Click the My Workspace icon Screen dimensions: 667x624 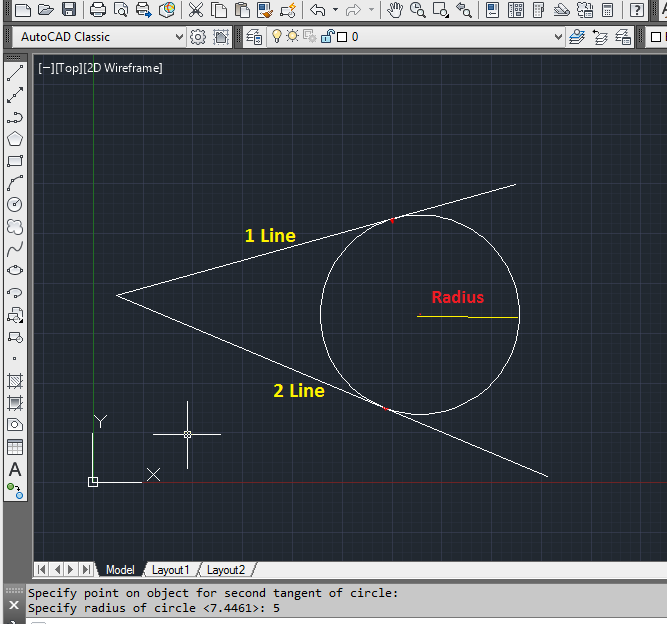click(x=221, y=37)
